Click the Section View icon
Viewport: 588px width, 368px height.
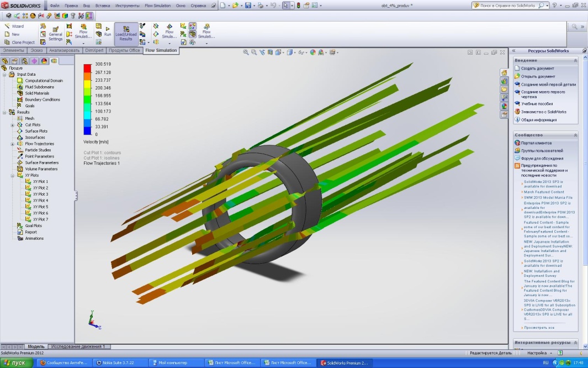click(x=270, y=52)
